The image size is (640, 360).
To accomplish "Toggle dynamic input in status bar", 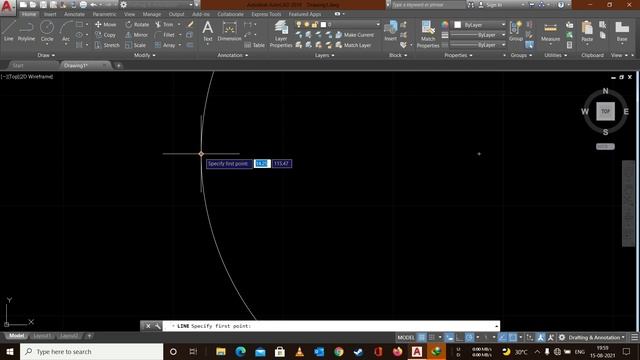I will click(449, 338).
